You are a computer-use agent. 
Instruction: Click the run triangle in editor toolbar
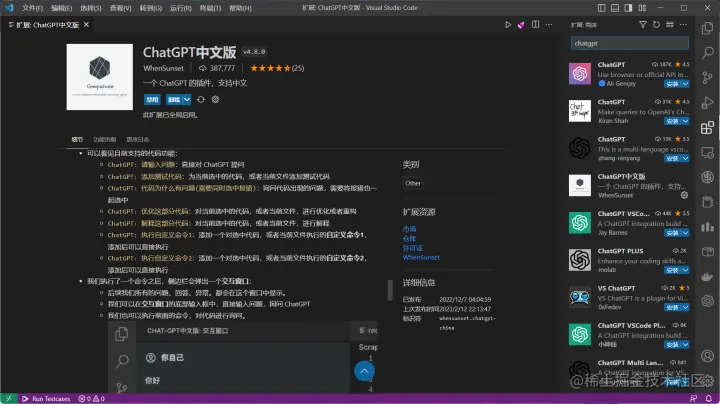click(x=508, y=25)
